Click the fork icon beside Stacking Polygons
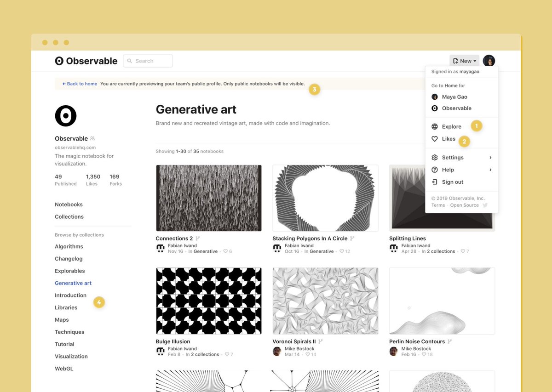Viewport: 552px width, 392px height. click(x=352, y=239)
